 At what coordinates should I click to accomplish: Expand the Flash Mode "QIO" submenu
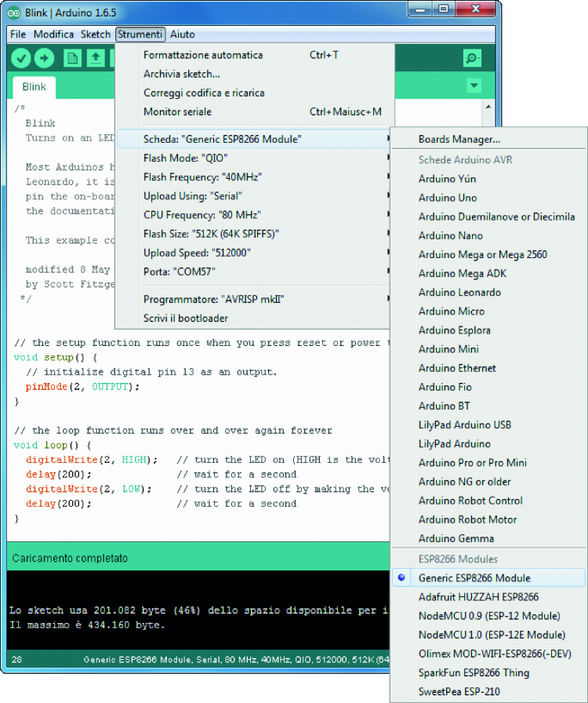254,158
